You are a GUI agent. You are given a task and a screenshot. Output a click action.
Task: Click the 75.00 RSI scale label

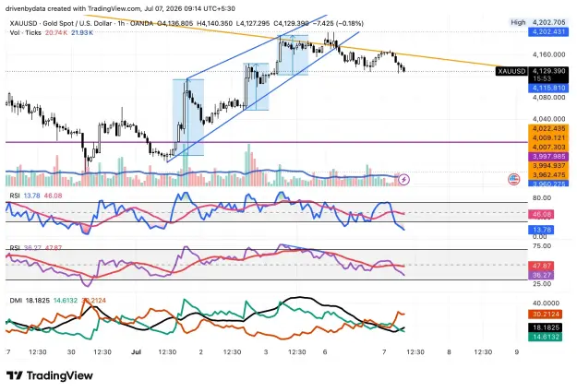tap(542, 246)
